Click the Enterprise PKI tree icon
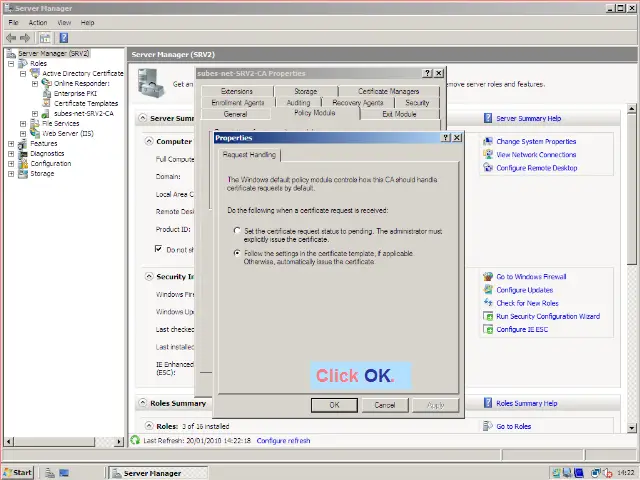The image size is (640, 480). tap(47, 93)
